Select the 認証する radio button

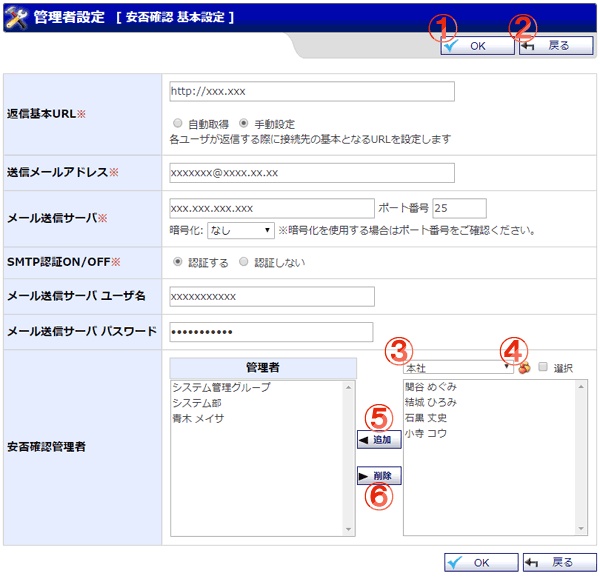[178, 262]
